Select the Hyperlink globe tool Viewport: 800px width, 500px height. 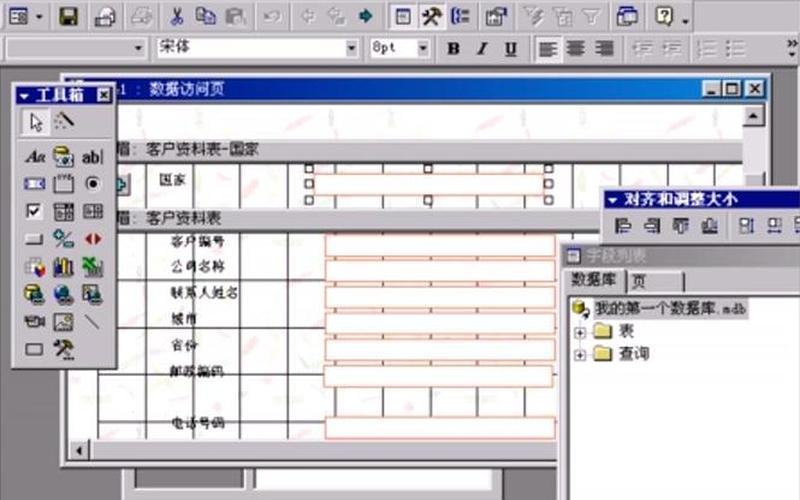(64, 294)
